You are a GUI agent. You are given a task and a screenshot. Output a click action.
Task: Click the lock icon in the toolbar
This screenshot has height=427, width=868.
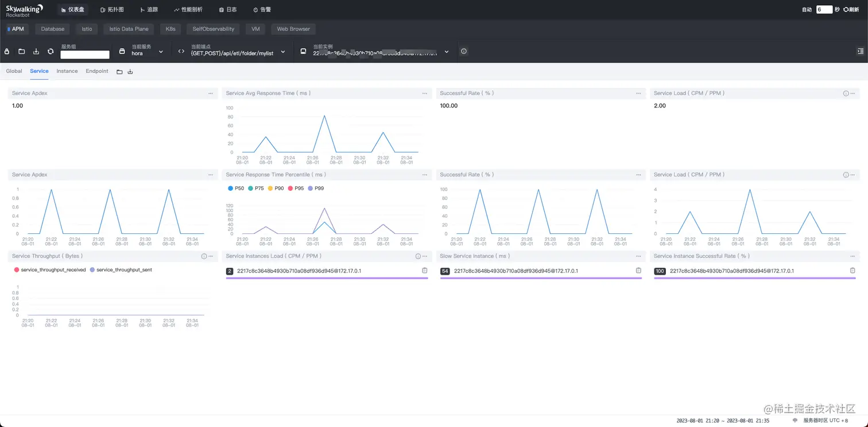[7, 51]
